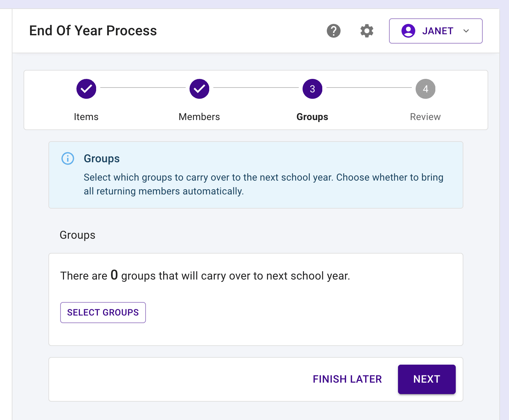Click the blue info icon in the Groups banner
Viewport: 509px width, 420px height.
[67, 158]
